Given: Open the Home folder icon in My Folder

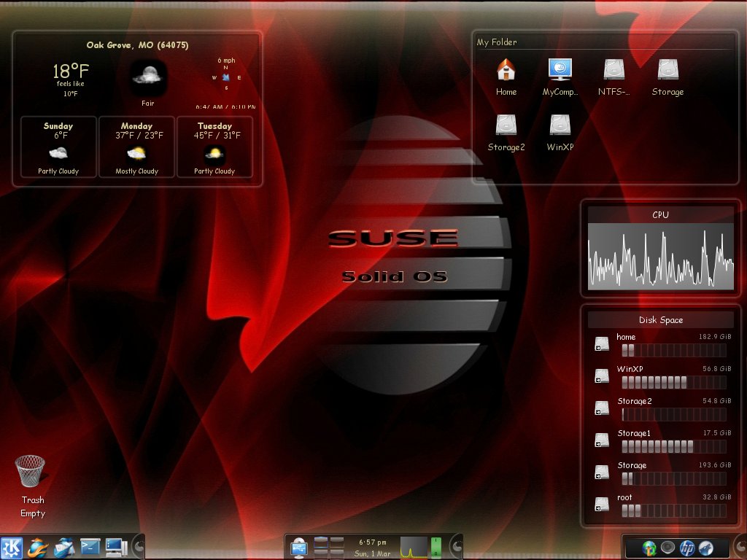Looking at the screenshot, I should 506,69.
